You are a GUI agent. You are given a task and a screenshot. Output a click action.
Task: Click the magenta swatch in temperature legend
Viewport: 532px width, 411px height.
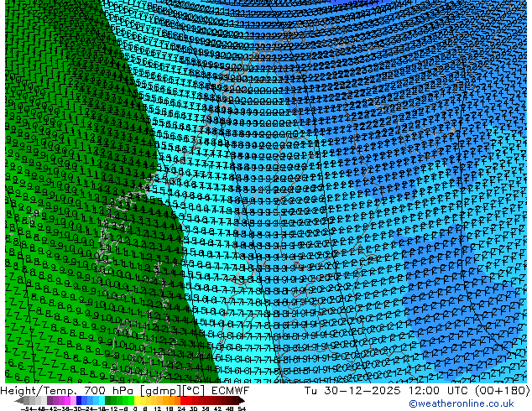tap(67, 401)
